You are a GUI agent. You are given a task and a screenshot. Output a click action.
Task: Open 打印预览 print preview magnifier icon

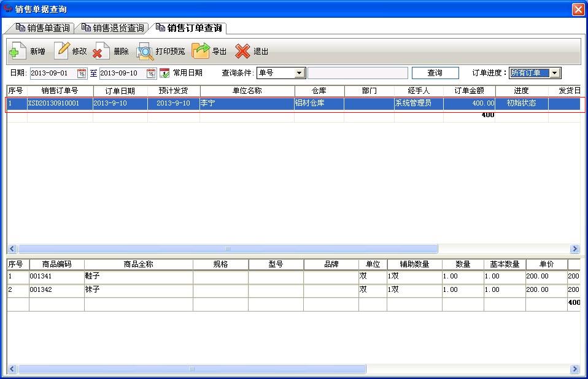[x=145, y=52]
